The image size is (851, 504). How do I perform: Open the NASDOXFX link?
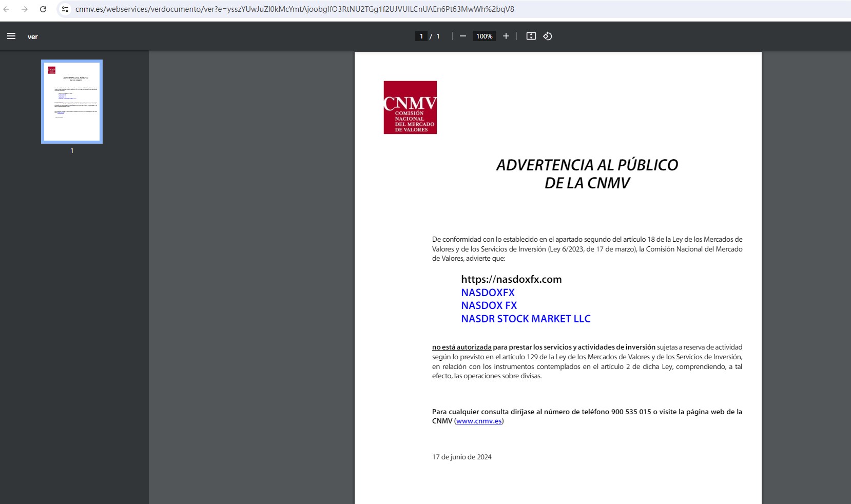pyautogui.click(x=488, y=293)
